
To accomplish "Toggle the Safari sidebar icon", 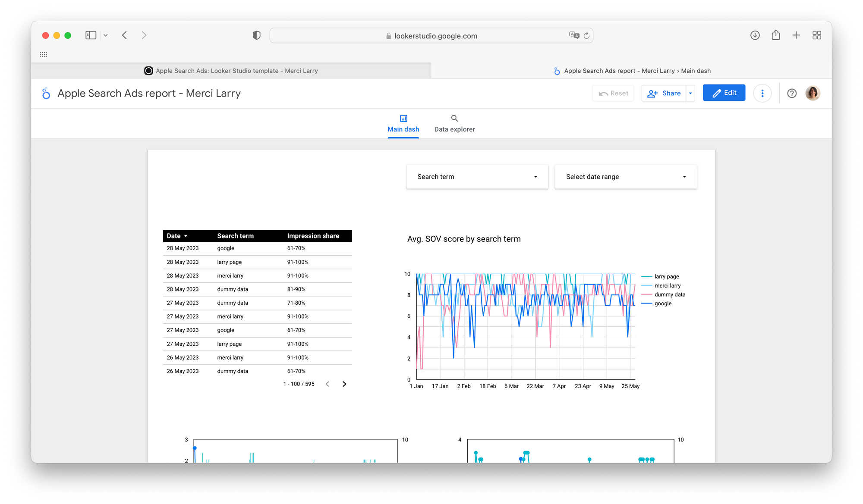I will [x=91, y=35].
